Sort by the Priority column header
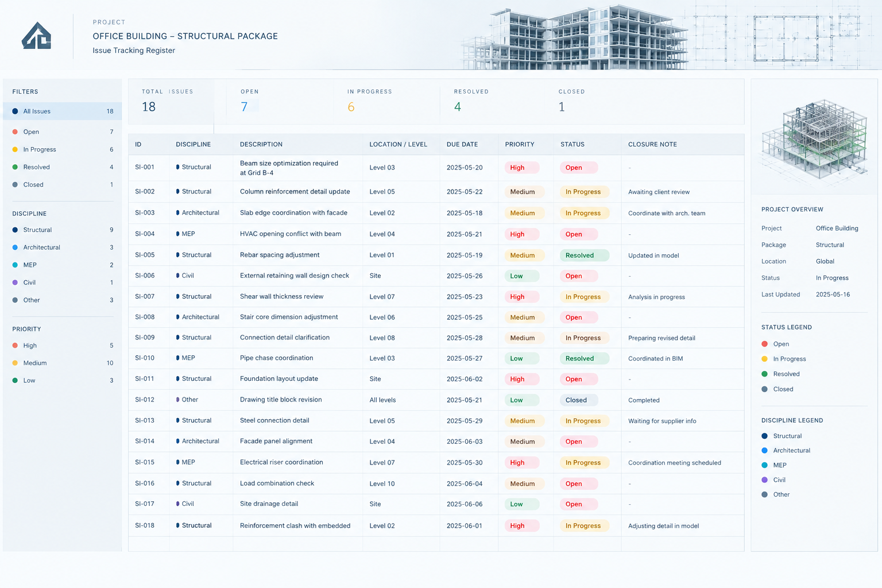Viewport: 882px width, 588px height. (x=520, y=145)
